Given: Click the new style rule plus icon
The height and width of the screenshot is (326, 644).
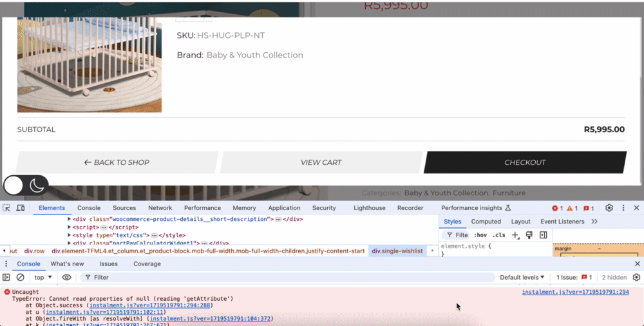Looking at the screenshot, I should pos(515,235).
